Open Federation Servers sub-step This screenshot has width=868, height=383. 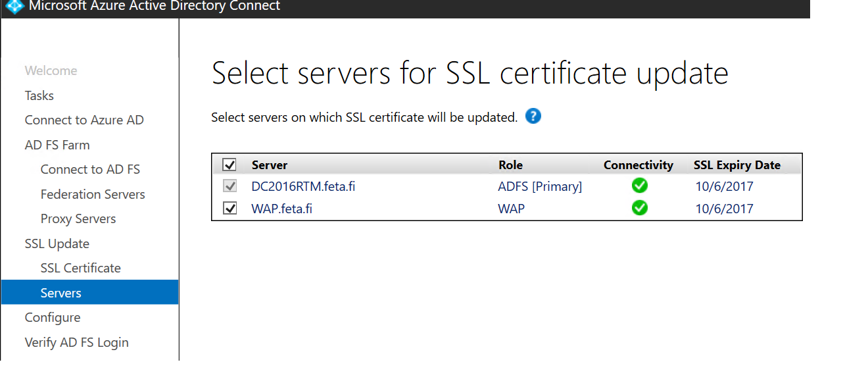[x=93, y=194]
